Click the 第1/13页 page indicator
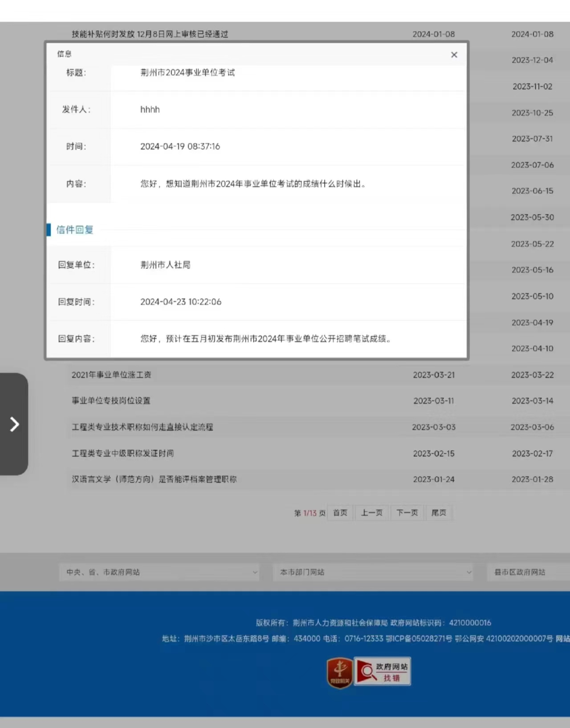The height and width of the screenshot is (728, 570). pos(311,512)
